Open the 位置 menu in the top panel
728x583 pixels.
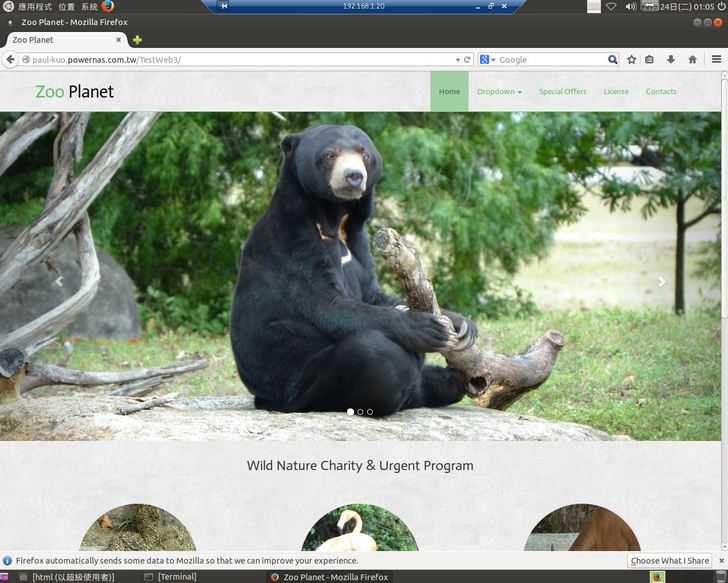point(66,6)
